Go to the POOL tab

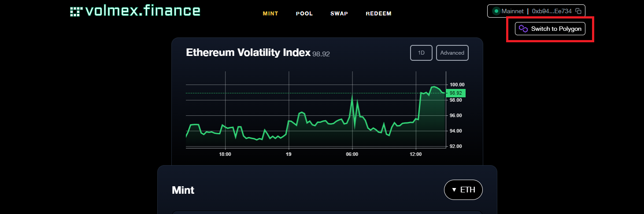pos(304,14)
